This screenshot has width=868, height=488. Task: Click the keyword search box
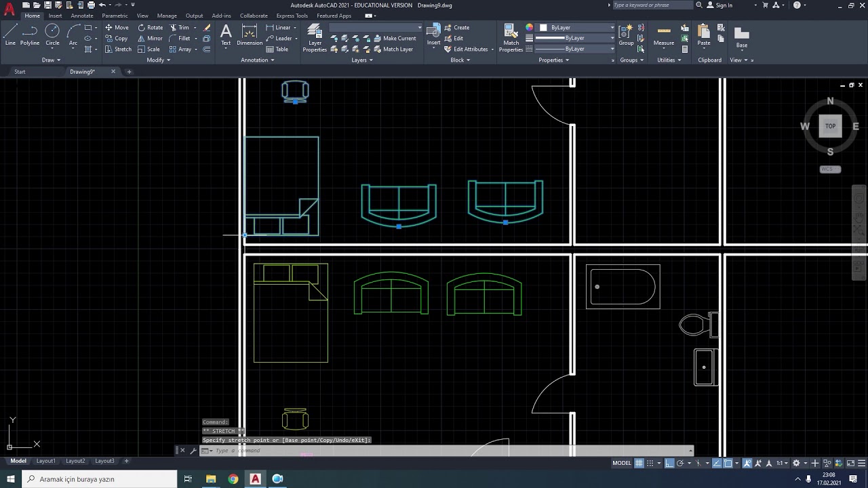pyautogui.click(x=652, y=5)
